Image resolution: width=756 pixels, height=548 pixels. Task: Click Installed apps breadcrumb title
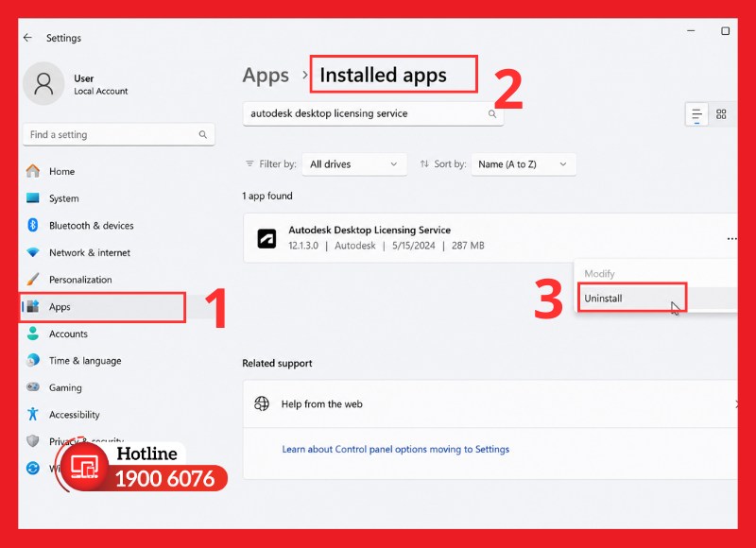click(x=384, y=76)
